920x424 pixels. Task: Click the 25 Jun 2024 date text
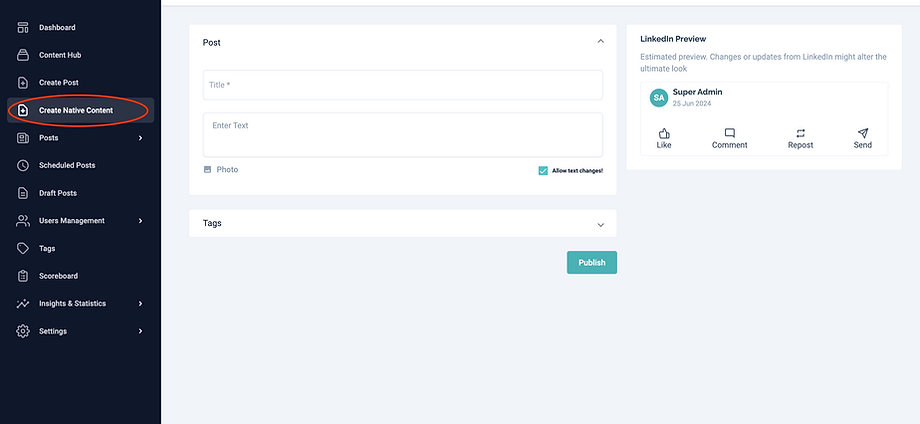click(x=692, y=103)
